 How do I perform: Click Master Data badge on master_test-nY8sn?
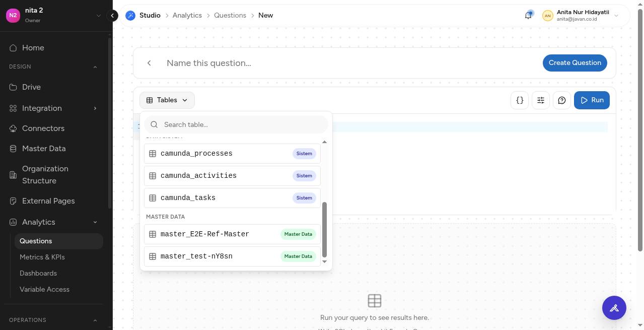(x=298, y=256)
